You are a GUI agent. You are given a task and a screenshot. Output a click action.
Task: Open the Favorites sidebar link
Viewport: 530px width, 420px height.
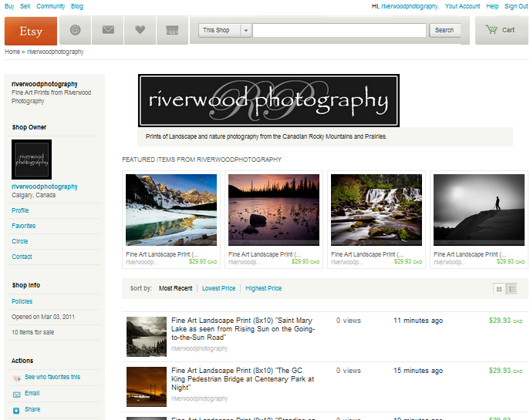point(23,226)
